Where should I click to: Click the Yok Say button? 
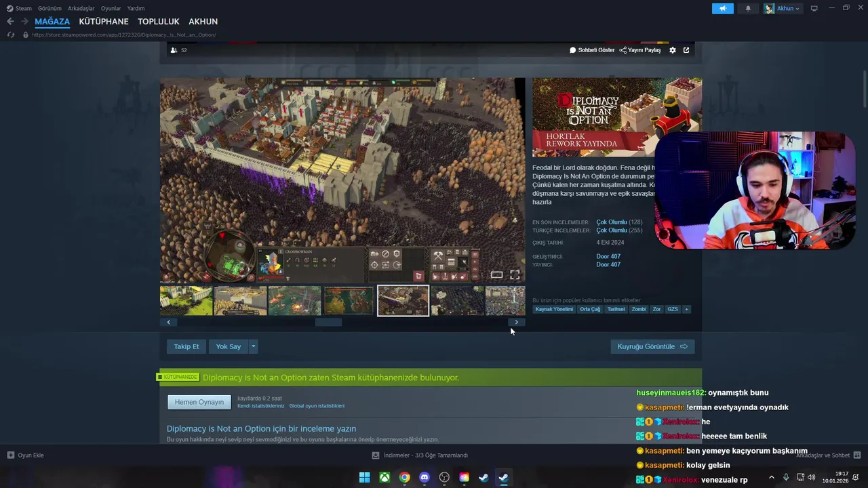tap(229, 346)
